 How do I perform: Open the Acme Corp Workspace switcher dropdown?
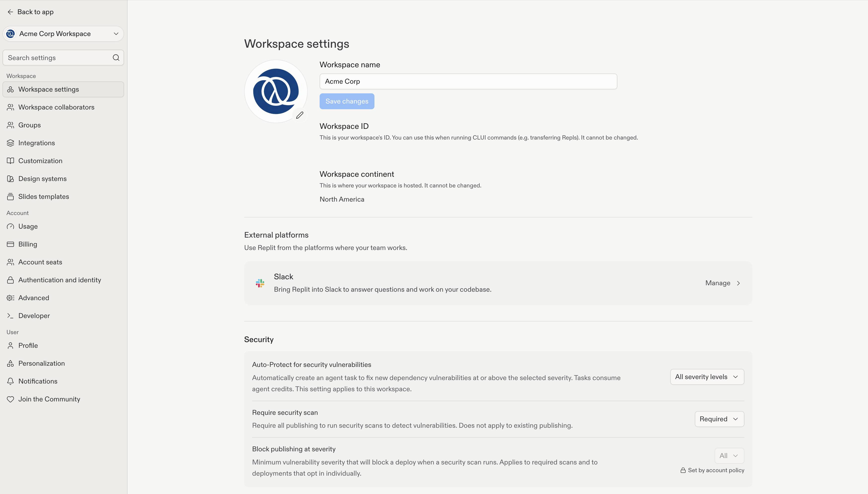63,34
